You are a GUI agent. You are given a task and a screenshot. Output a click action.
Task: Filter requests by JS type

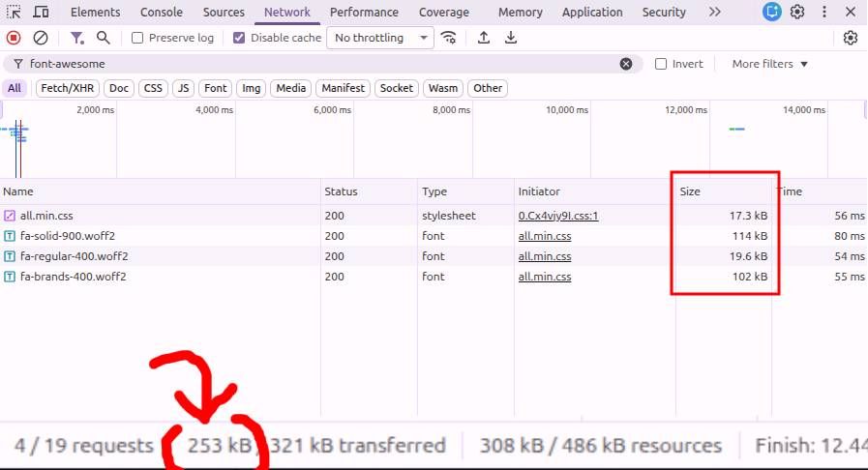coord(183,88)
